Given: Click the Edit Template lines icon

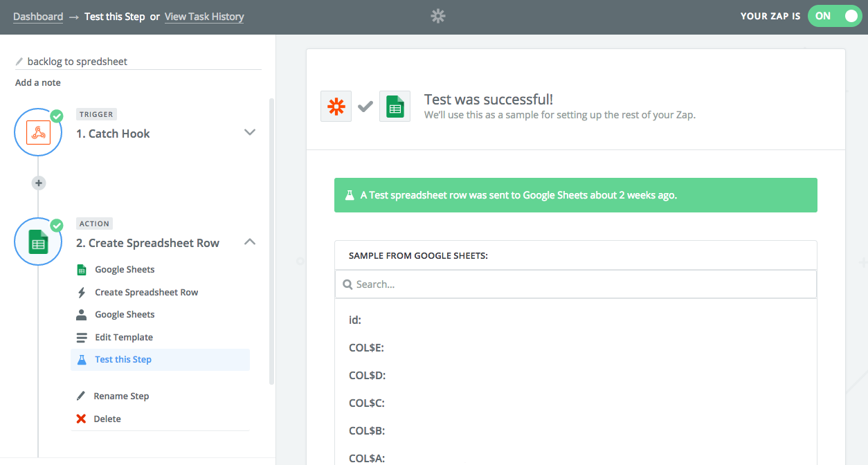Looking at the screenshot, I should click(x=82, y=337).
